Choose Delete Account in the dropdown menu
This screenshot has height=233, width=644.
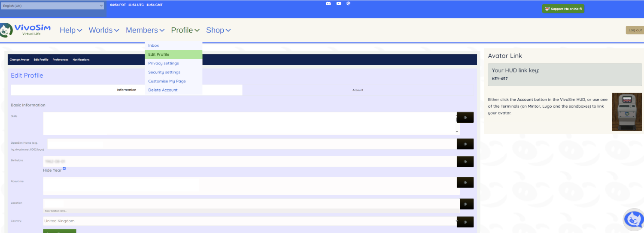point(163,90)
